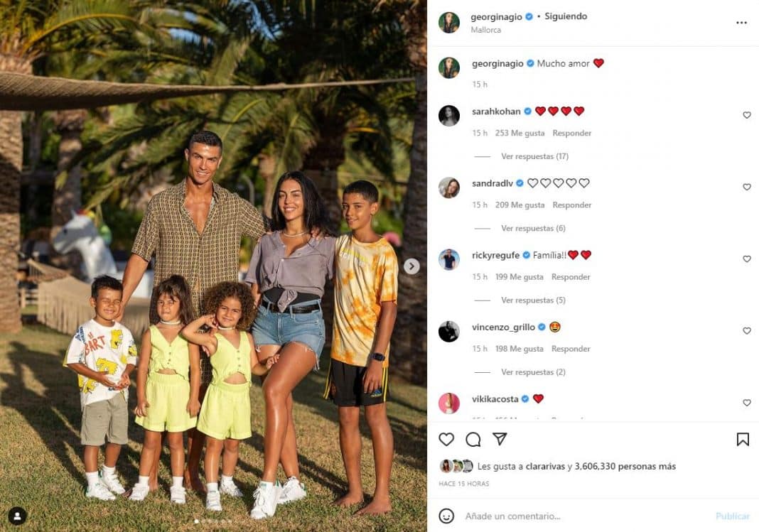Like sarahkohan's comment
Viewport: 759px width, 532px height.
tap(747, 115)
